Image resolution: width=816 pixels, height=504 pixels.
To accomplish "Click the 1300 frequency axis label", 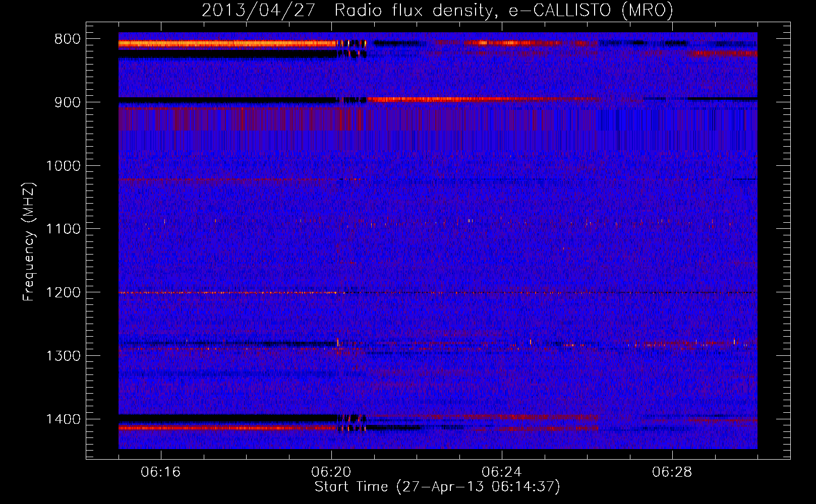I will pos(63,356).
